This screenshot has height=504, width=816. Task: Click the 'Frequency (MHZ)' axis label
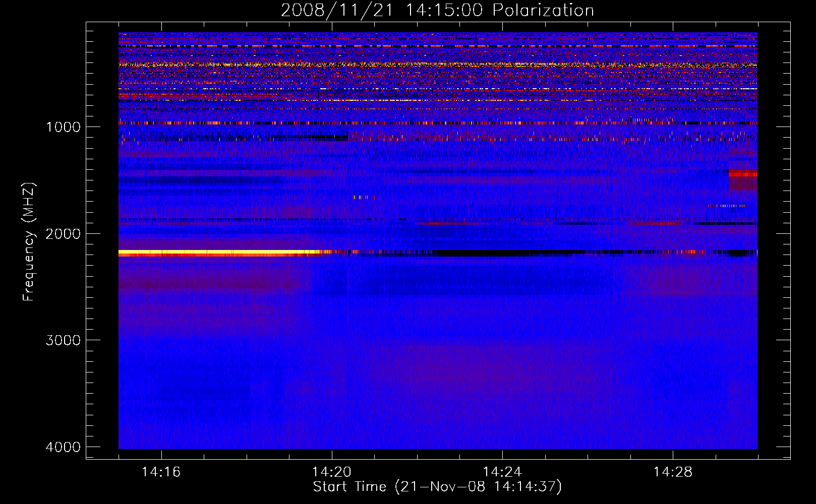(29, 242)
